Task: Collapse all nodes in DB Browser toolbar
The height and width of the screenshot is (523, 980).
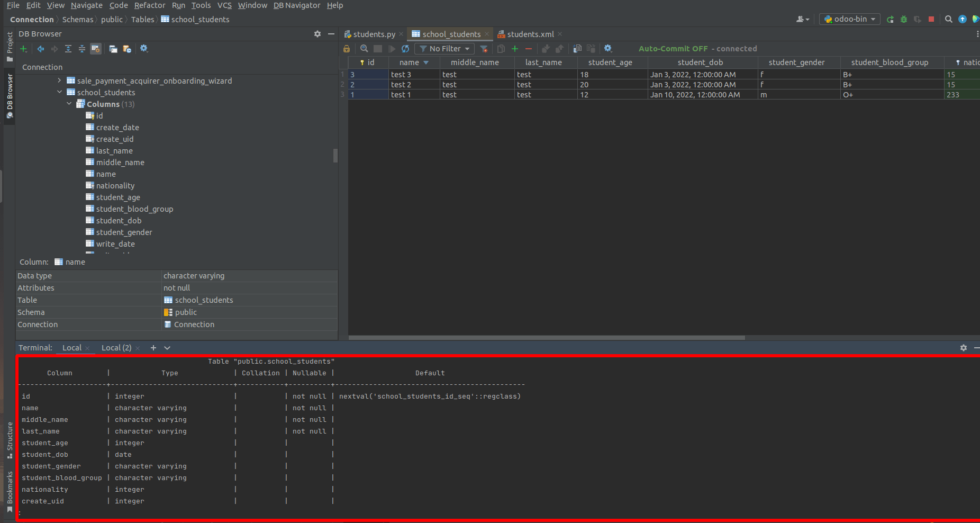Action: coord(82,49)
